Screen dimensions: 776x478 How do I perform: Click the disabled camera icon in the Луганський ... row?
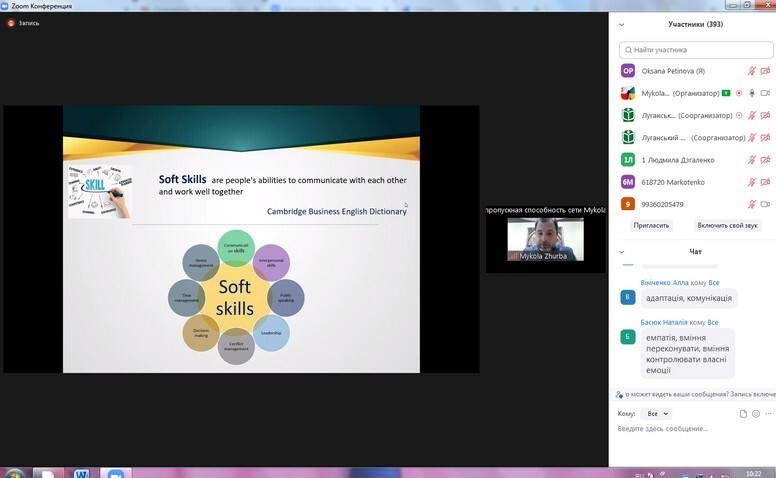click(x=765, y=138)
